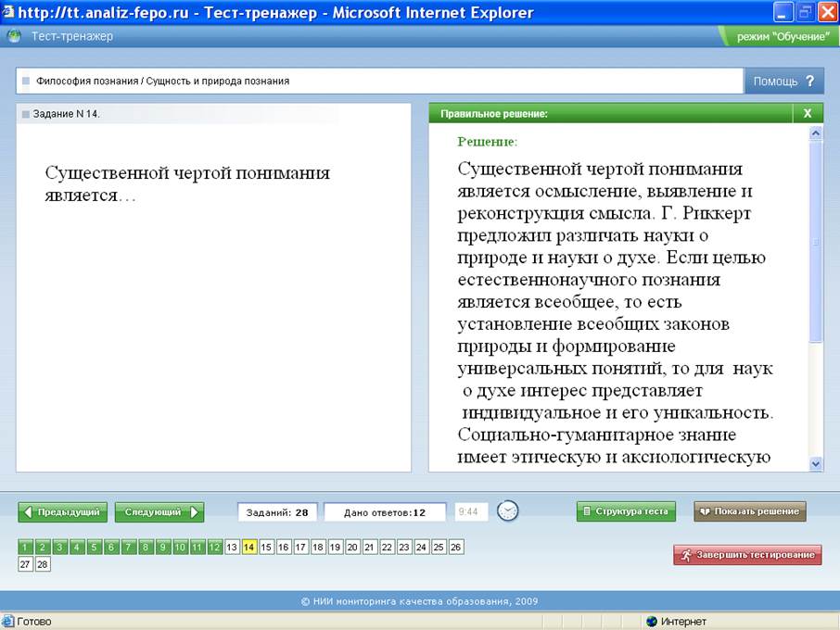
Task: Jump to question 15
Action: coord(266,547)
